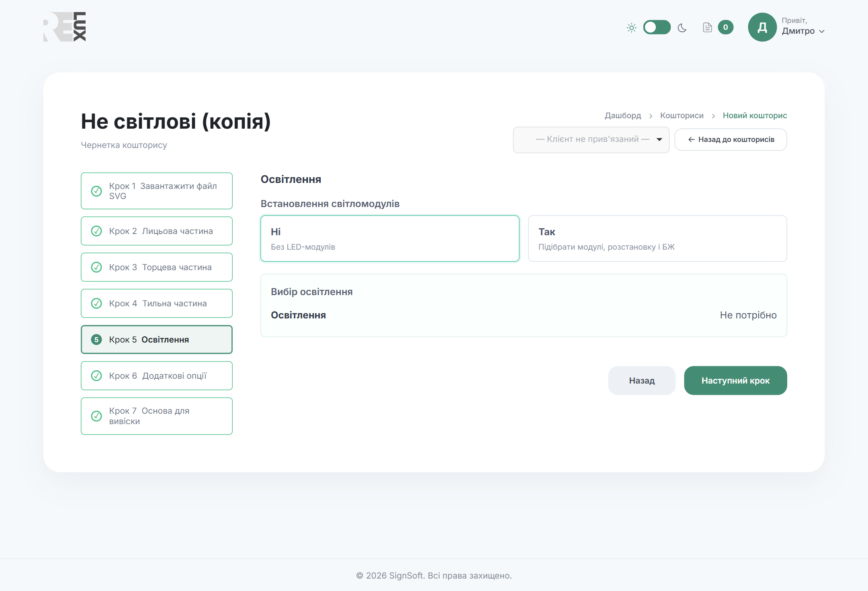This screenshot has height=591, width=868.
Task: Select the Ні Без LED-модулів option
Action: click(x=390, y=238)
